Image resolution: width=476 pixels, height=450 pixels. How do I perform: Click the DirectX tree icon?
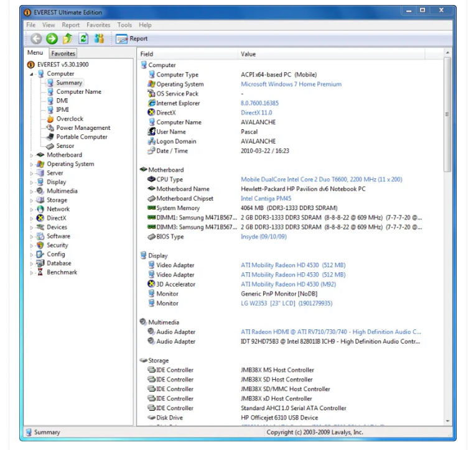[x=40, y=218]
